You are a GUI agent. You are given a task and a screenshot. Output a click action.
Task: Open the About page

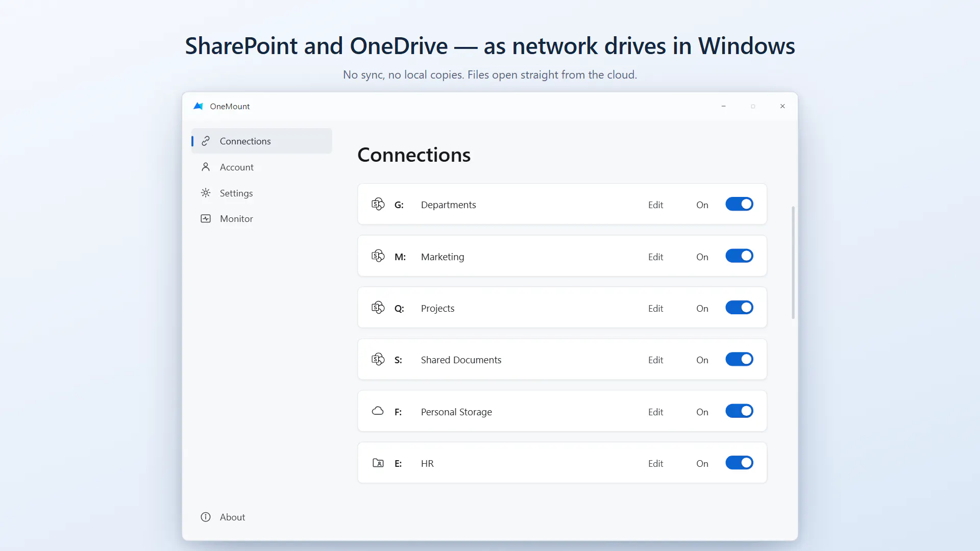[x=261, y=517]
